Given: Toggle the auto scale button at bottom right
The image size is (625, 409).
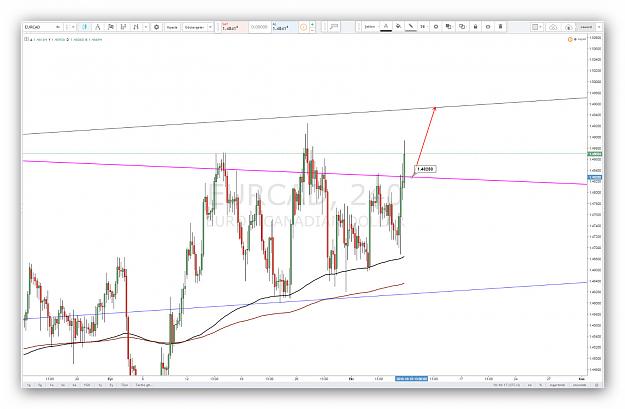Looking at the screenshot, I should 579,385.
